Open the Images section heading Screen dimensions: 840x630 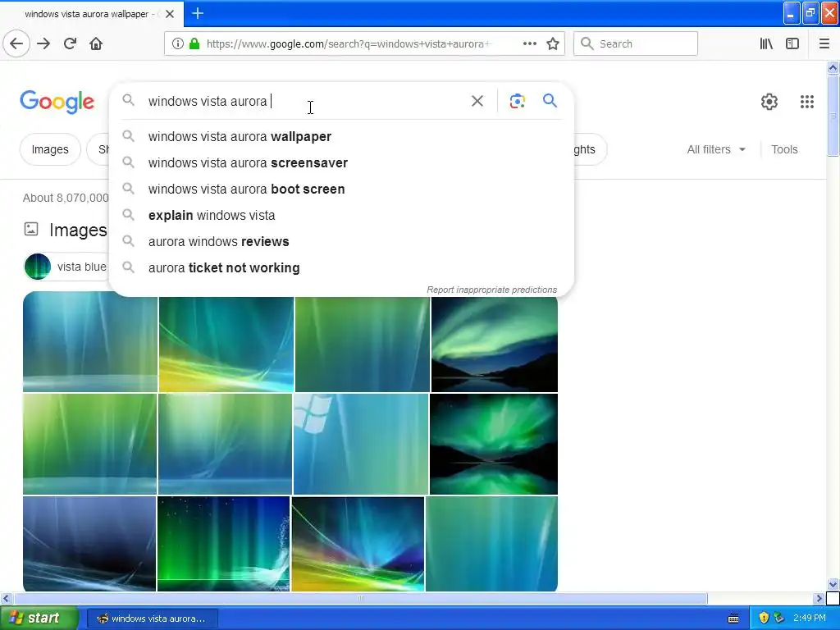coord(78,231)
